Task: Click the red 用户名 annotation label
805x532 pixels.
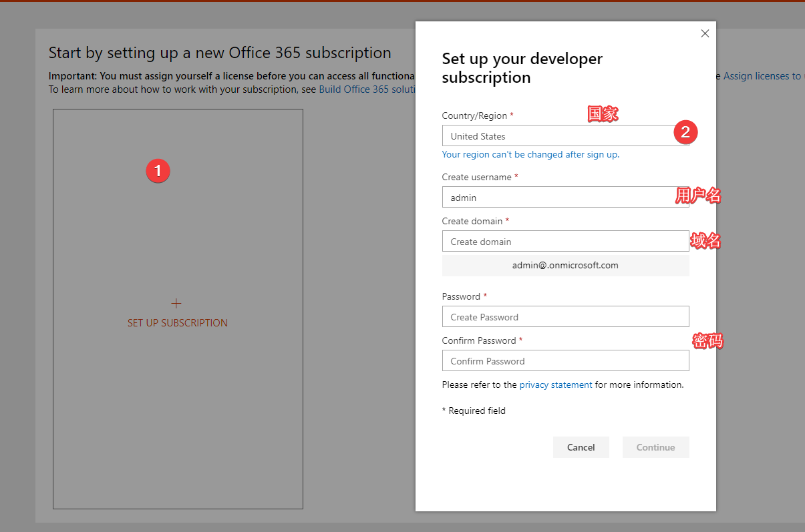Action: coord(698,196)
